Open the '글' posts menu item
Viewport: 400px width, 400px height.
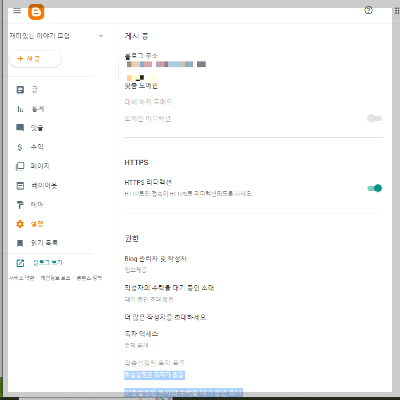click(35, 89)
